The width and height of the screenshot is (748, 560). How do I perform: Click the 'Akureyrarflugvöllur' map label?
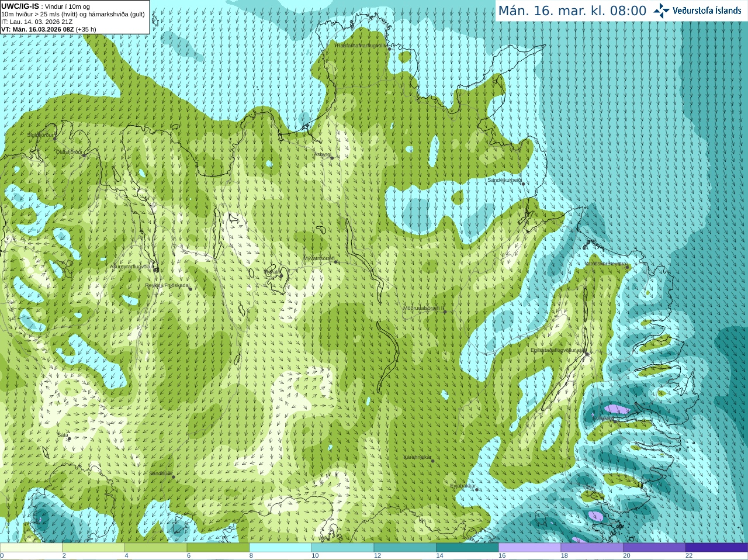(x=132, y=267)
